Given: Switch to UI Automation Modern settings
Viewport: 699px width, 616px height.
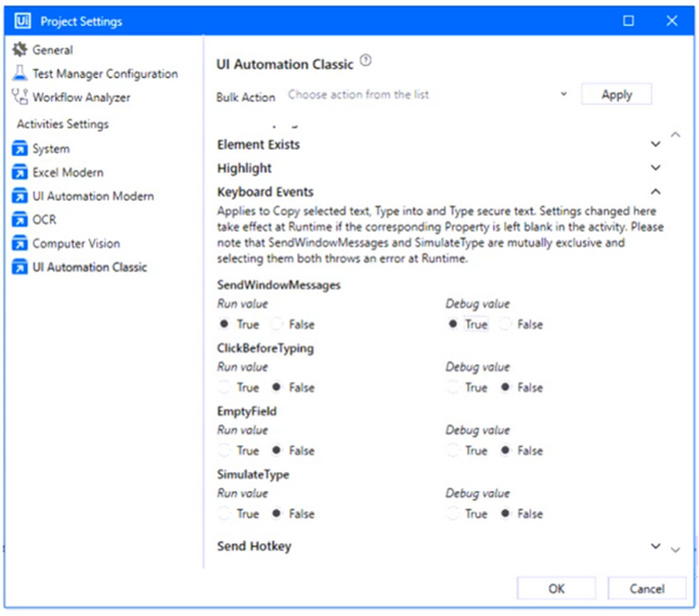Looking at the screenshot, I should [x=93, y=196].
